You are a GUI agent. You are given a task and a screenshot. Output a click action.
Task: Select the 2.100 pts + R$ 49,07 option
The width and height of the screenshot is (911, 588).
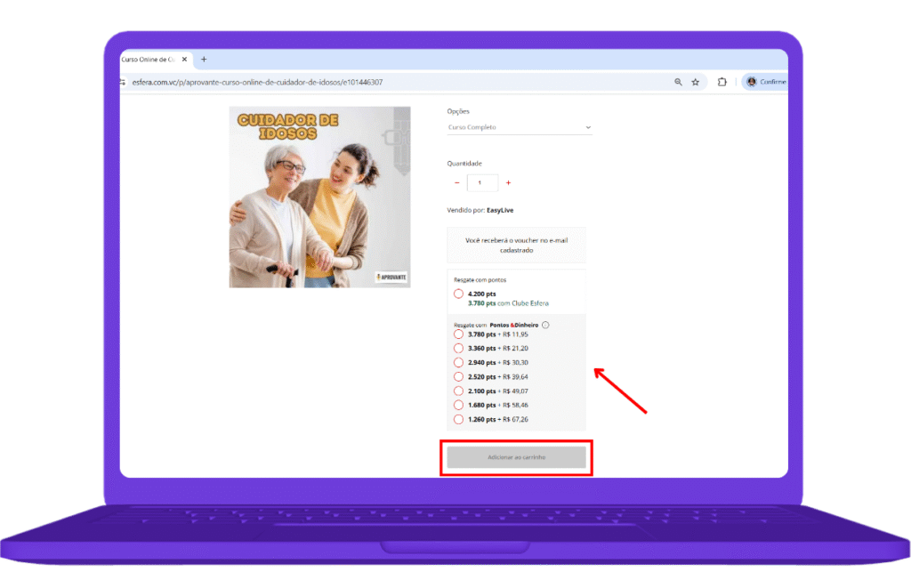click(x=459, y=391)
